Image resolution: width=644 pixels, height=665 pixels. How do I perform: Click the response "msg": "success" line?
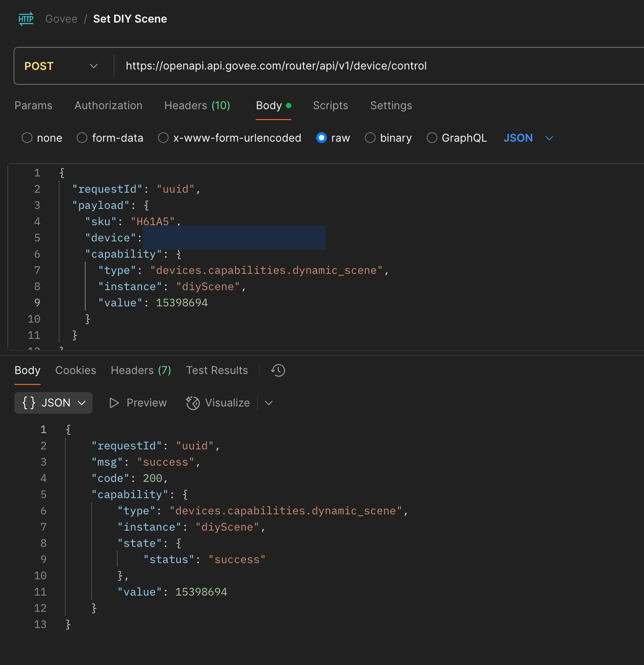(x=146, y=462)
